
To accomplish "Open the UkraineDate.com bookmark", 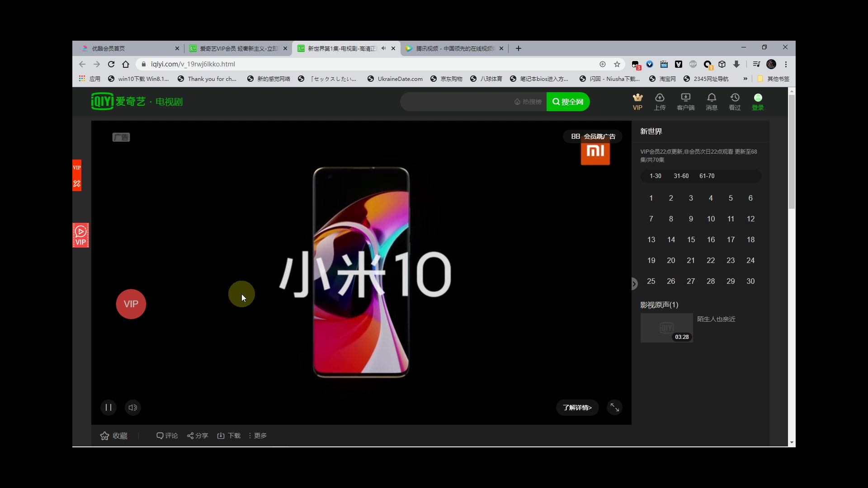I will (x=395, y=79).
